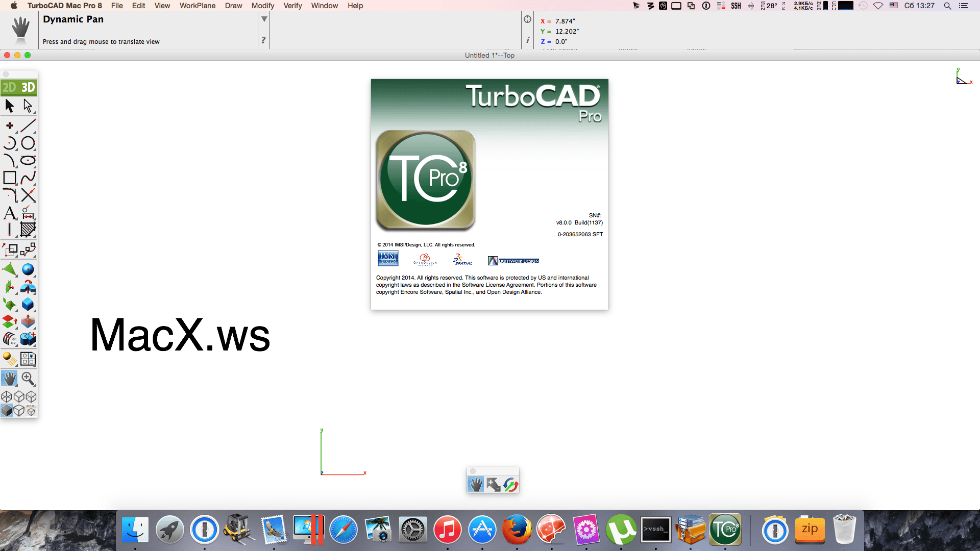Enable the shaded gray cube render mode
Viewport: 980px width, 551px height.
(7, 411)
